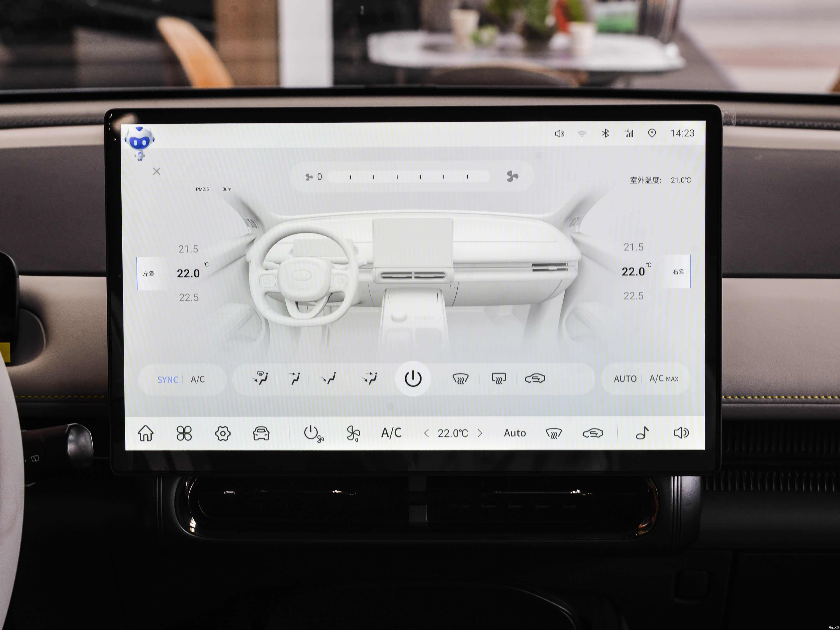Viewport: 840px width, 630px height.
Task: Open the vehicle car icon menu
Action: [261, 433]
